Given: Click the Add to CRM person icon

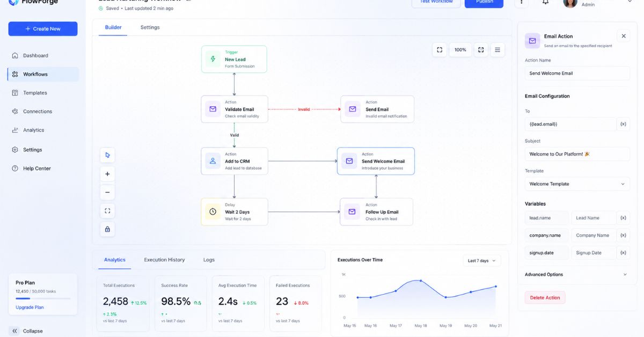Looking at the screenshot, I should 213,161.
